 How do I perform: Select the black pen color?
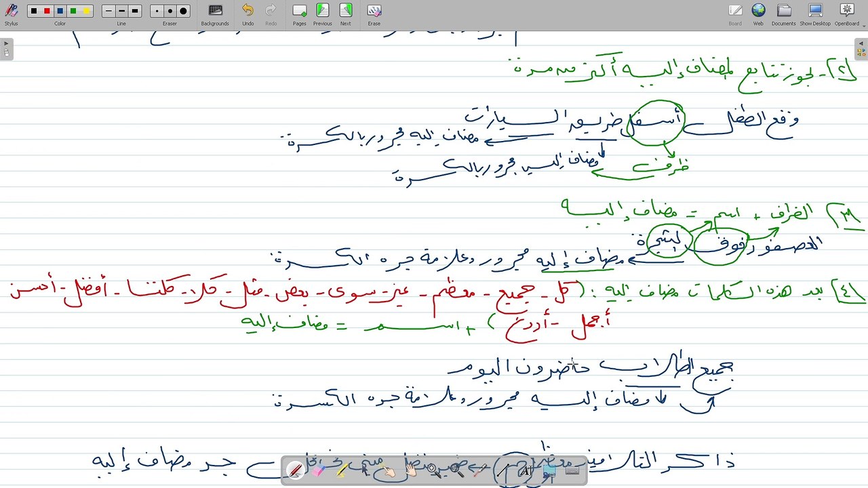coord(33,11)
